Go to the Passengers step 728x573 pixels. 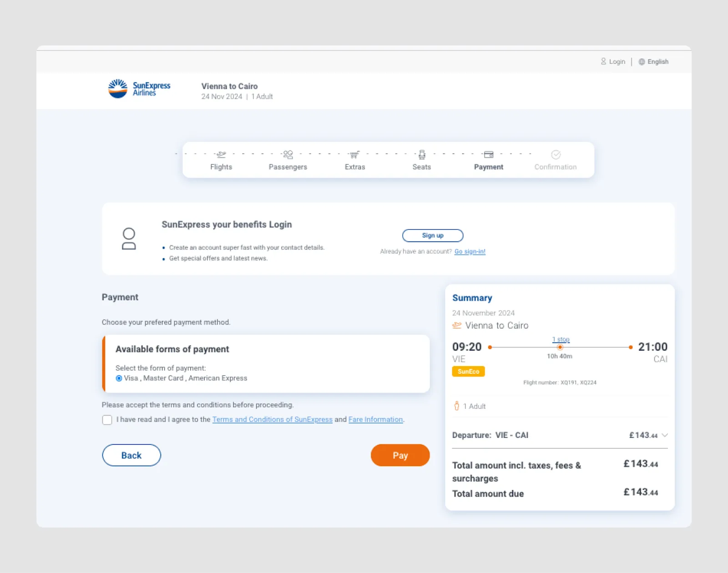click(288, 167)
